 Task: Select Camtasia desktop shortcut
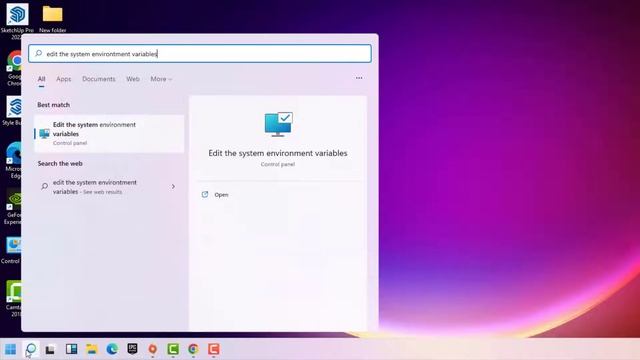click(x=14, y=298)
